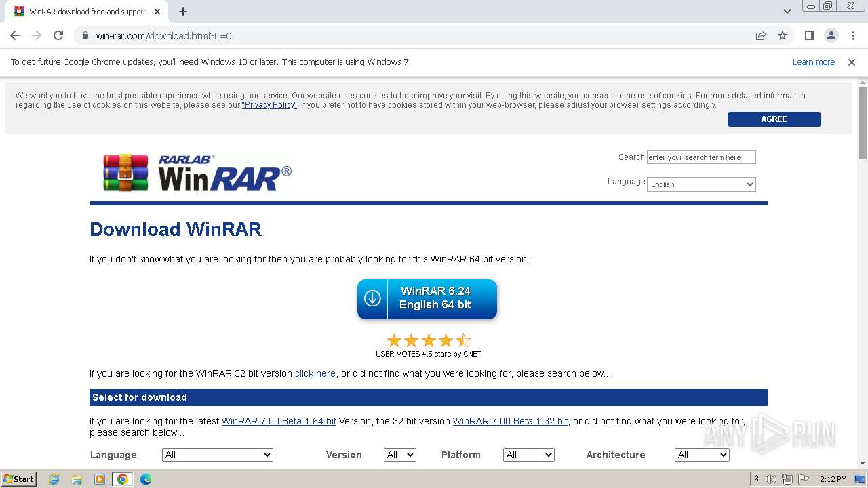Viewport: 868px width, 488px height.
Task: Open Learn more about Chrome updates
Action: coord(814,62)
